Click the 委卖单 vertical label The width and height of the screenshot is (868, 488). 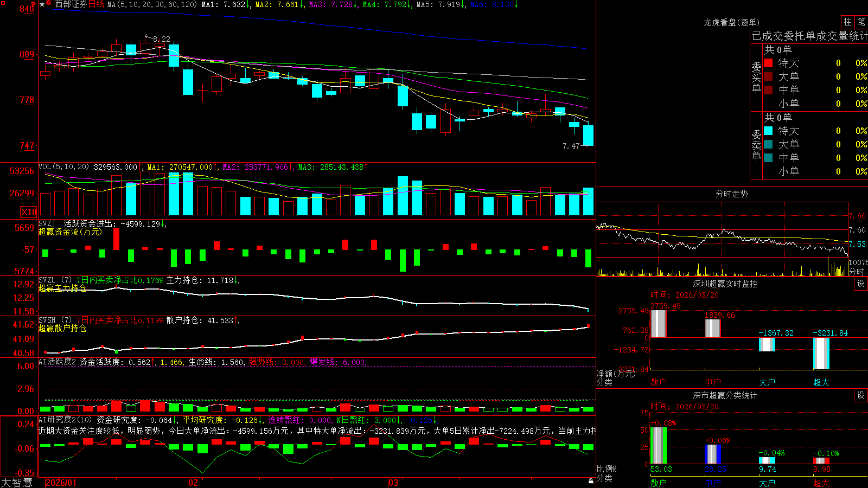pyautogui.click(x=756, y=145)
